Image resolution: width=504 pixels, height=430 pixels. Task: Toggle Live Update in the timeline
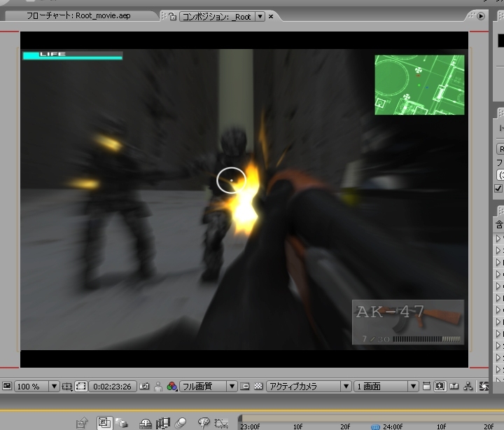tap(104, 422)
